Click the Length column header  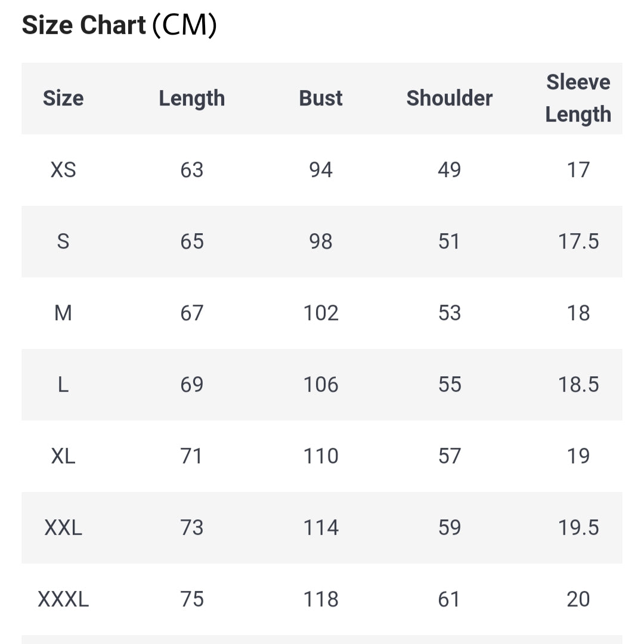(192, 98)
